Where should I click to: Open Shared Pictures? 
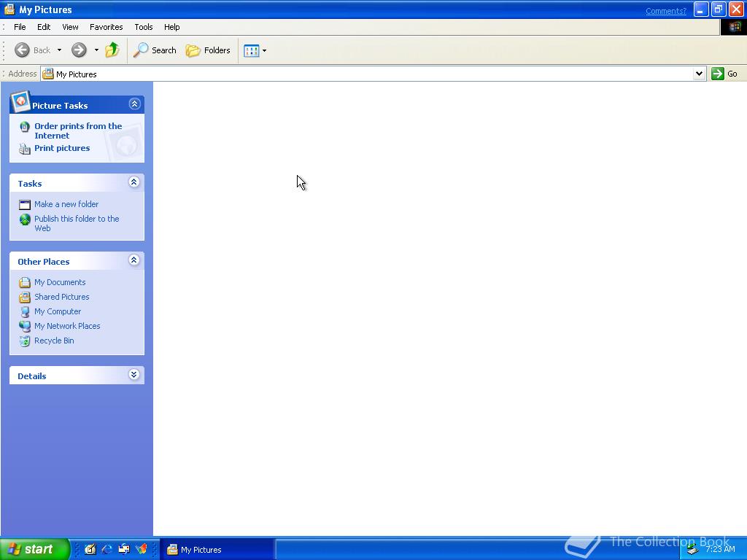coord(62,297)
